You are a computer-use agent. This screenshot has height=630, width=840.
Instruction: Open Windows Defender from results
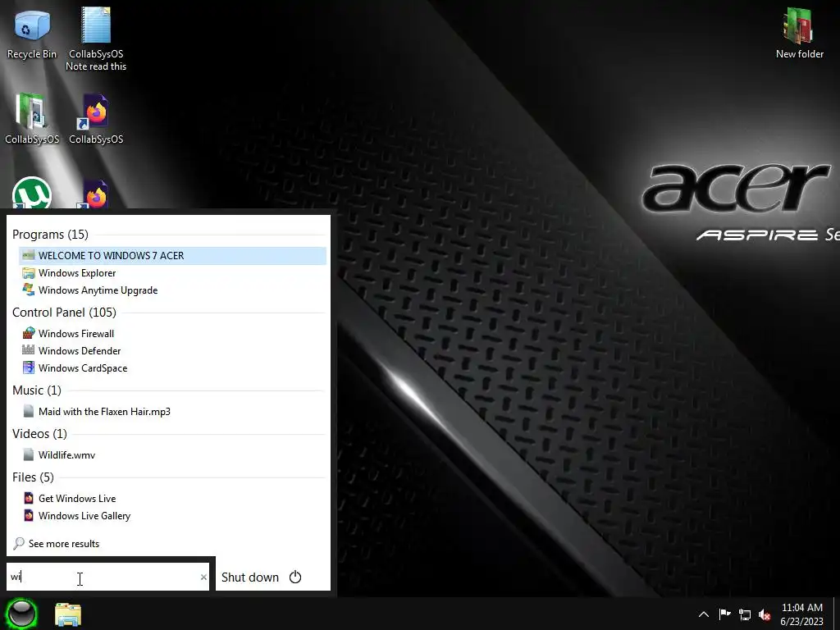click(172, 351)
